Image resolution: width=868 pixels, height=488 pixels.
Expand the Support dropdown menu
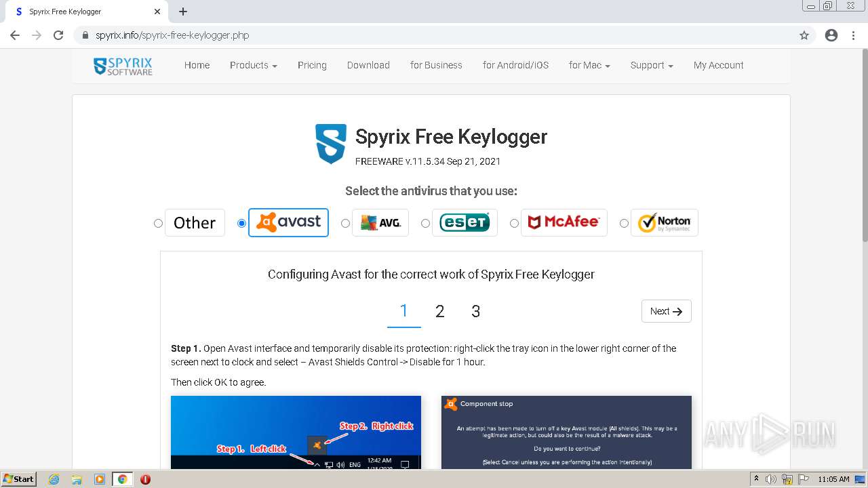pos(652,66)
